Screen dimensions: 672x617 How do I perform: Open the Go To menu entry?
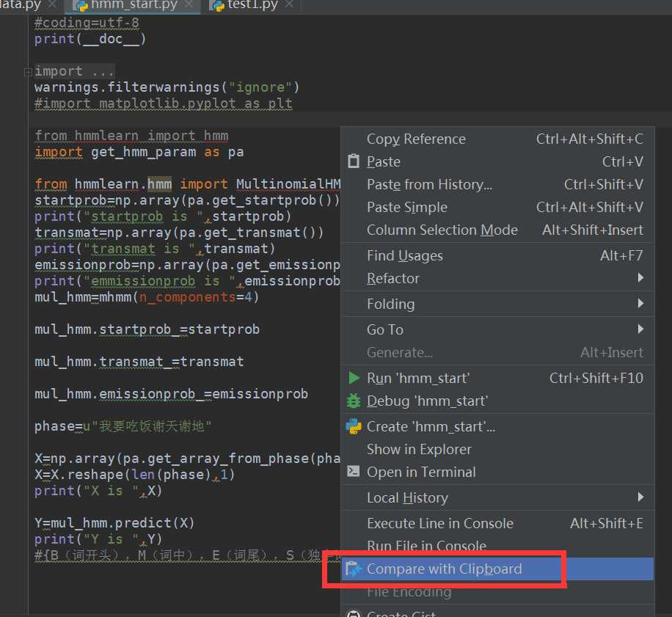click(498, 329)
